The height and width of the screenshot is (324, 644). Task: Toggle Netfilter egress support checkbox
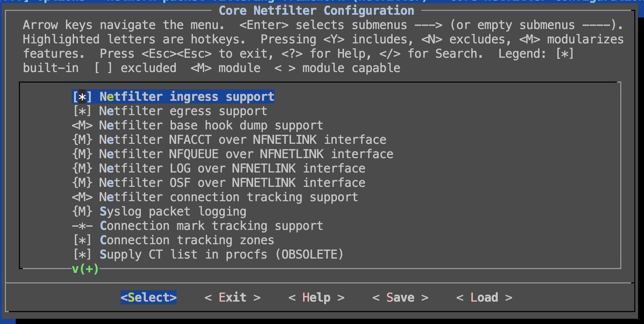tap(82, 111)
